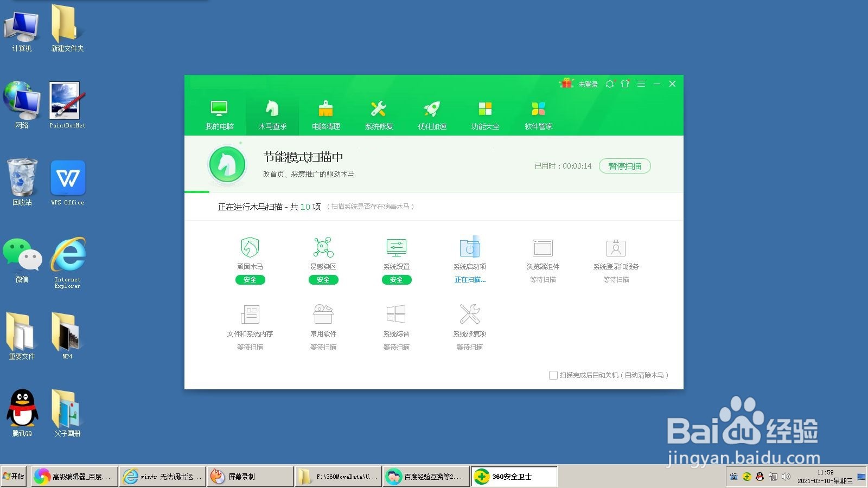Screen dimensions: 868x488
Task: Select the PaintDotNet desktop icon
Action: 67,105
